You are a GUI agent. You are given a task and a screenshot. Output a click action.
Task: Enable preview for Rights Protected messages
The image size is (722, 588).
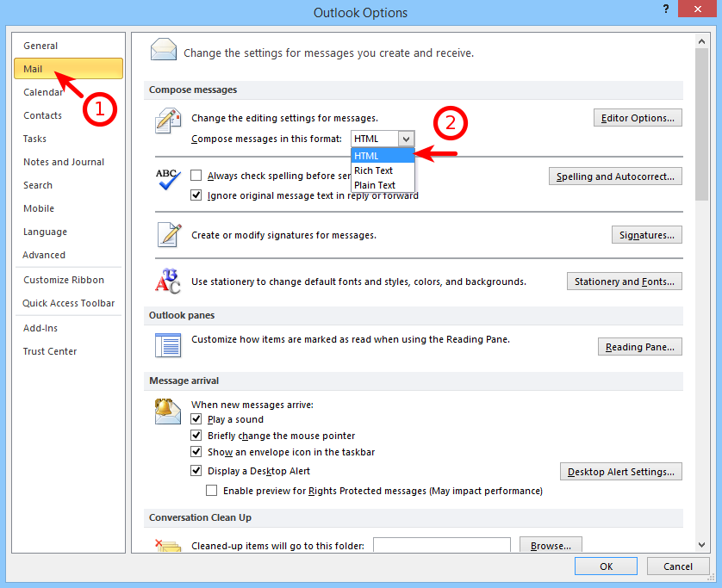pos(211,491)
